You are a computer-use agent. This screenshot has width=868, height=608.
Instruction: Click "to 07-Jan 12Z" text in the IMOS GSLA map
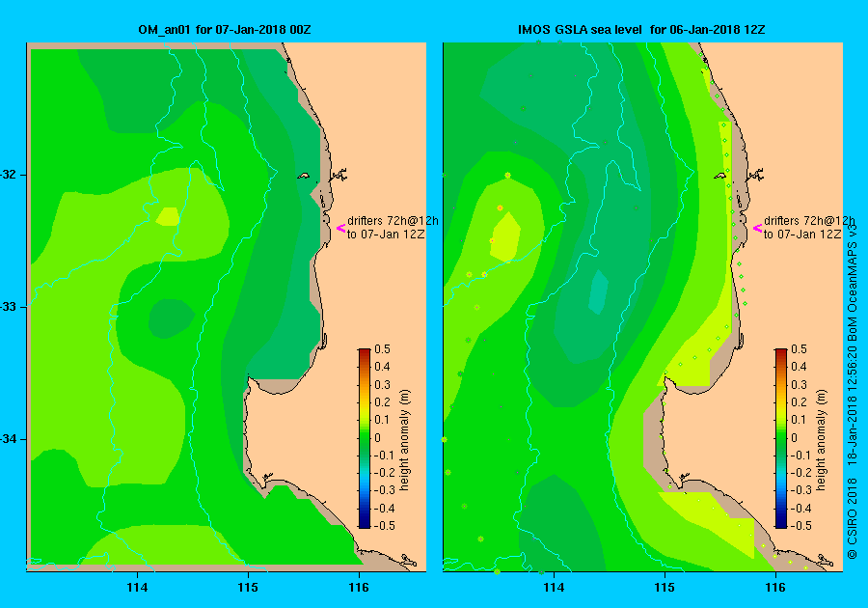802,235
